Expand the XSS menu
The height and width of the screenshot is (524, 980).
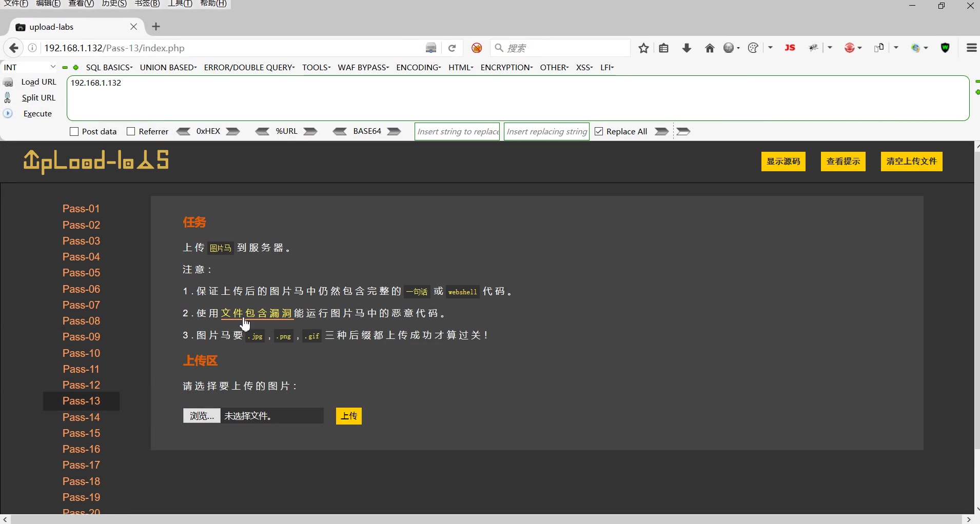[x=584, y=67]
